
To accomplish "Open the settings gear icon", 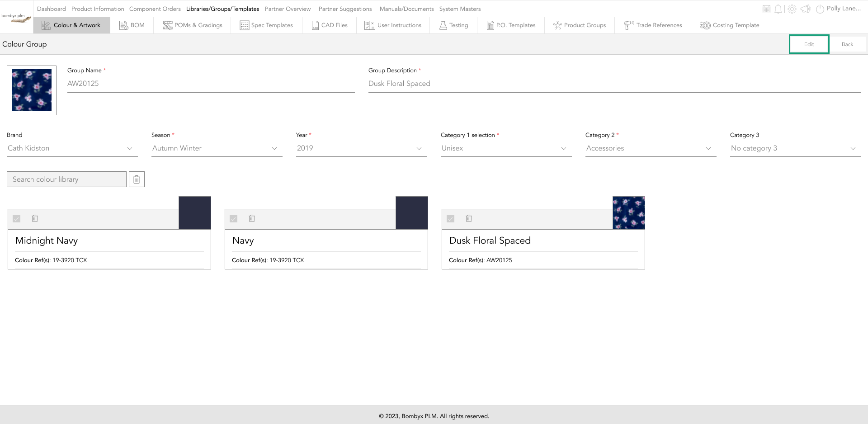I will click(x=792, y=9).
